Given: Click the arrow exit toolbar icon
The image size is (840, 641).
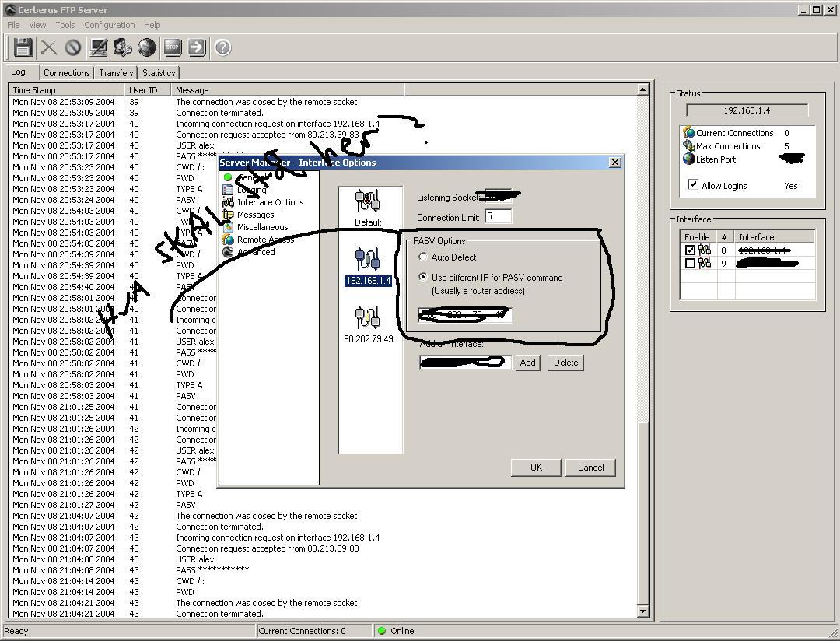Looking at the screenshot, I should click(197, 47).
